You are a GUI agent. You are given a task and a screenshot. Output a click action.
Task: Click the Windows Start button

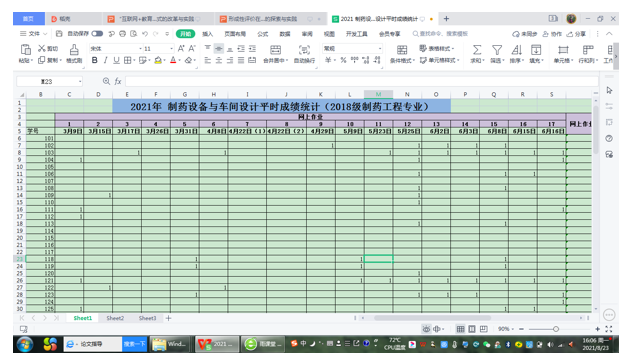pos(25,344)
